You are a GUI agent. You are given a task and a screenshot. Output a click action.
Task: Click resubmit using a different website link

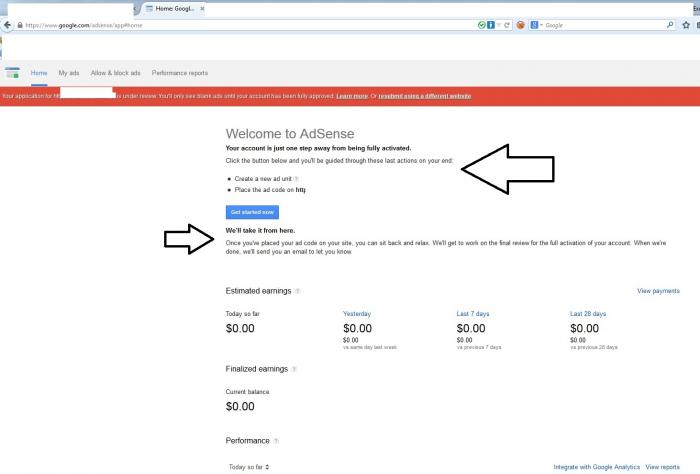(425, 96)
